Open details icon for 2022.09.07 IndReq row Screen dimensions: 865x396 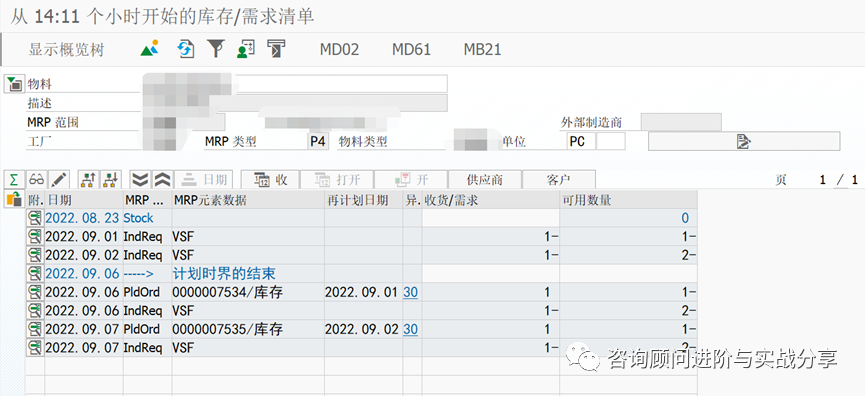click(x=35, y=348)
